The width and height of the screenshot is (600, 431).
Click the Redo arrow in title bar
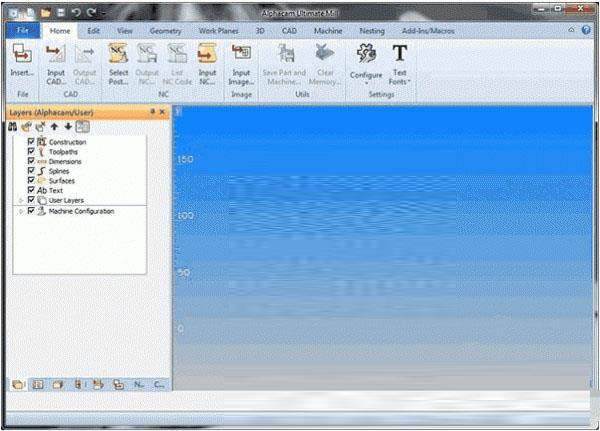pyautogui.click(x=91, y=13)
